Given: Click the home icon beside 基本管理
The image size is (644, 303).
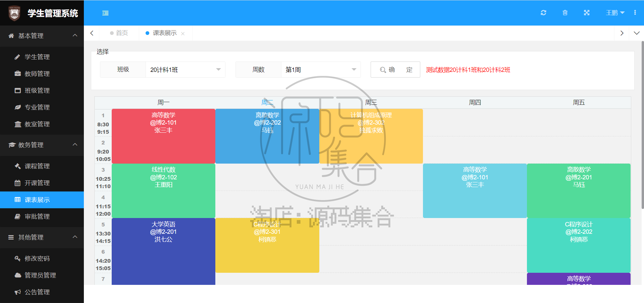Looking at the screenshot, I should 11,36.
